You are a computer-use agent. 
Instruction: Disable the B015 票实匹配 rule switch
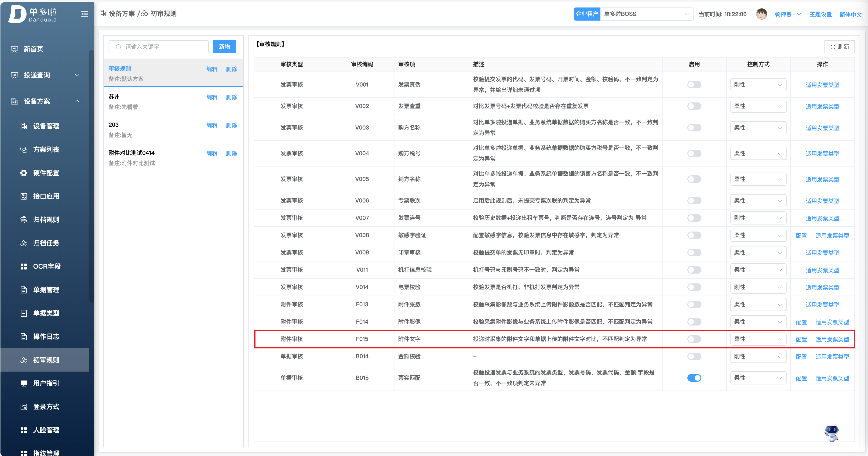coord(694,378)
